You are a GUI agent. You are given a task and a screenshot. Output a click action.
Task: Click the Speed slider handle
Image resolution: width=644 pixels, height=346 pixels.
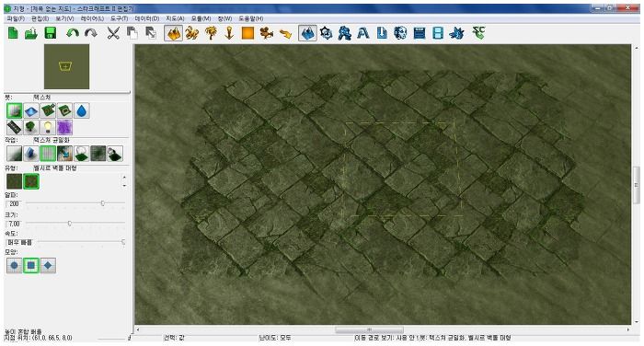[x=122, y=242]
